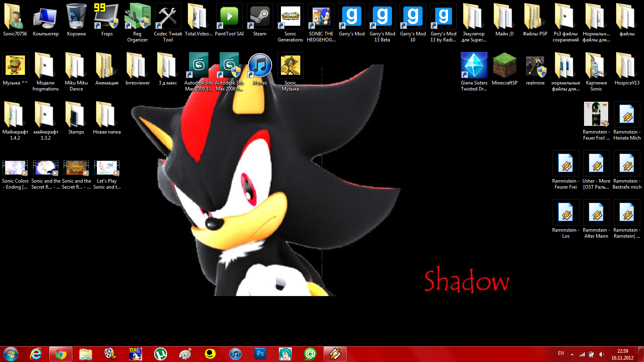This screenshot has height=362, width=644.
Task: Open the Файлы PSP folder
Action: (x=535, y=20)
